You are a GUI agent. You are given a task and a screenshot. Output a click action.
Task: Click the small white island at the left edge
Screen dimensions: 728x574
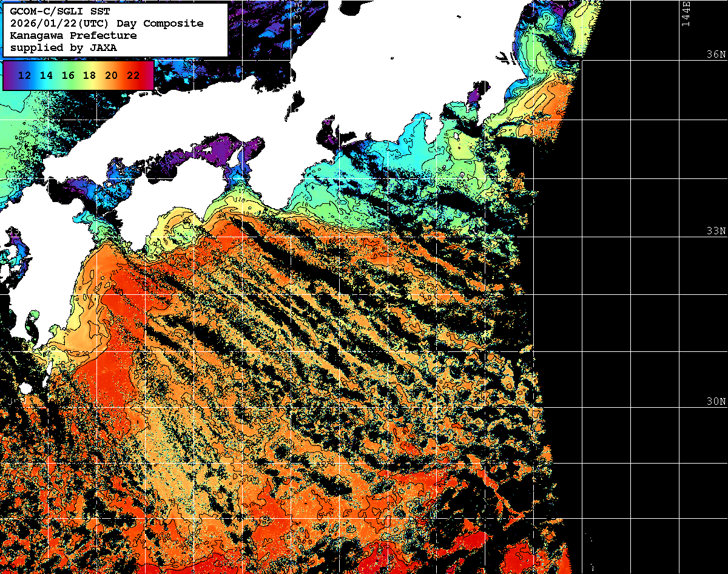(25, 388)
